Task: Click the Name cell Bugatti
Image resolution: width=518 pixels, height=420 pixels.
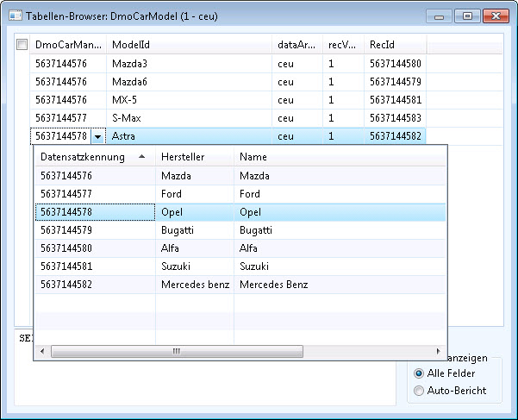Action: [x=340, y=230]
